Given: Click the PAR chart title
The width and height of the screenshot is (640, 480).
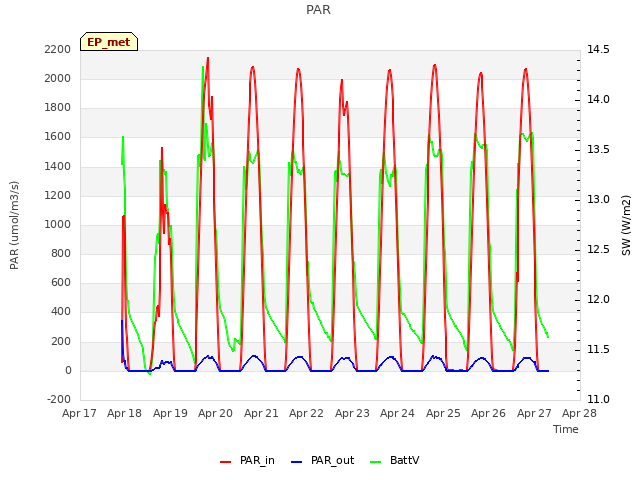Looking at the screenshot, I should tap(318, 10).
